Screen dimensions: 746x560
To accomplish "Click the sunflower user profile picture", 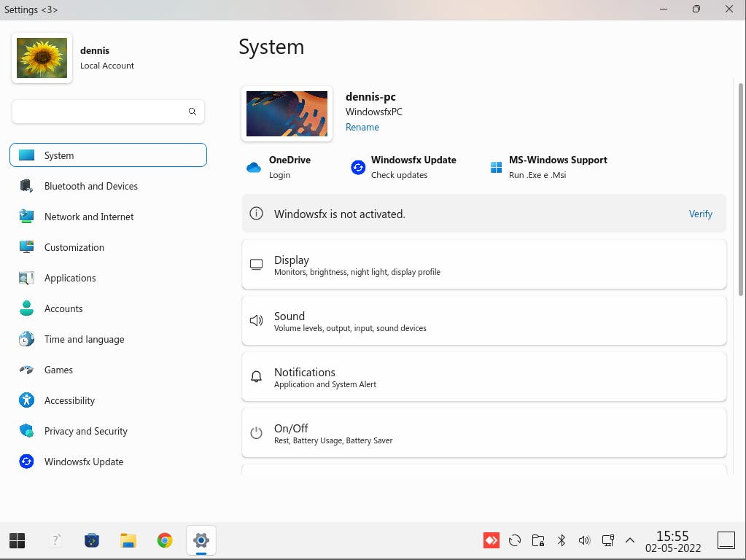I will click(42, 58).
